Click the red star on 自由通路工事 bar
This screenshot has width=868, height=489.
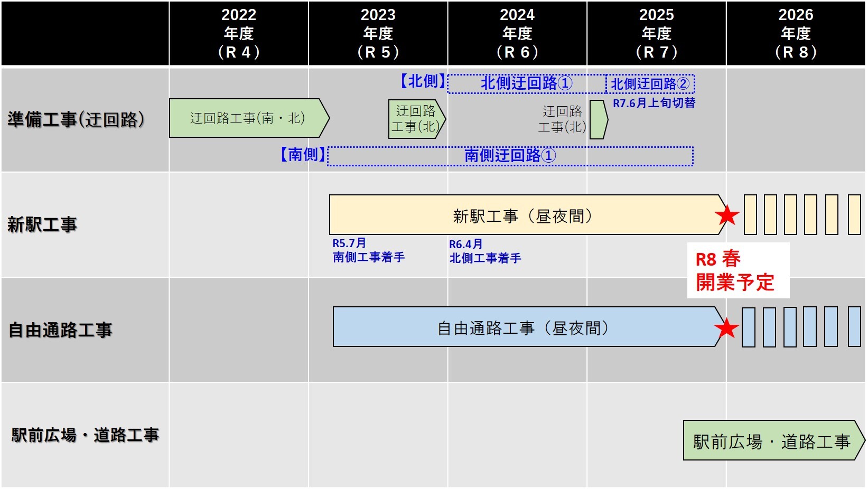[x=726, y=328]
